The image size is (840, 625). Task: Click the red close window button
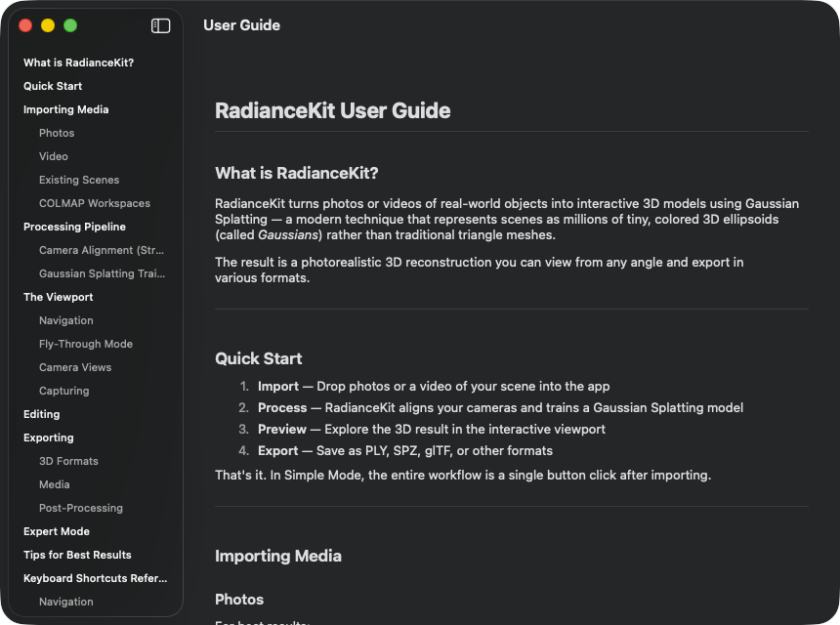point(25,25)
